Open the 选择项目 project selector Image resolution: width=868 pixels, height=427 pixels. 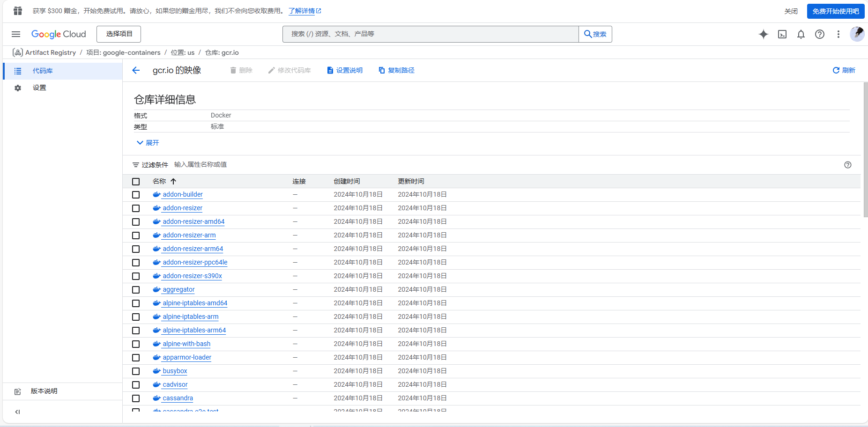click(x=119, y=34)
